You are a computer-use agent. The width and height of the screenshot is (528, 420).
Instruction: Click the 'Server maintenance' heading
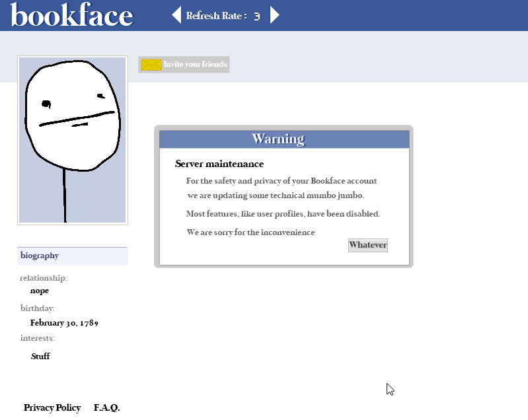(x=219, y=164)
